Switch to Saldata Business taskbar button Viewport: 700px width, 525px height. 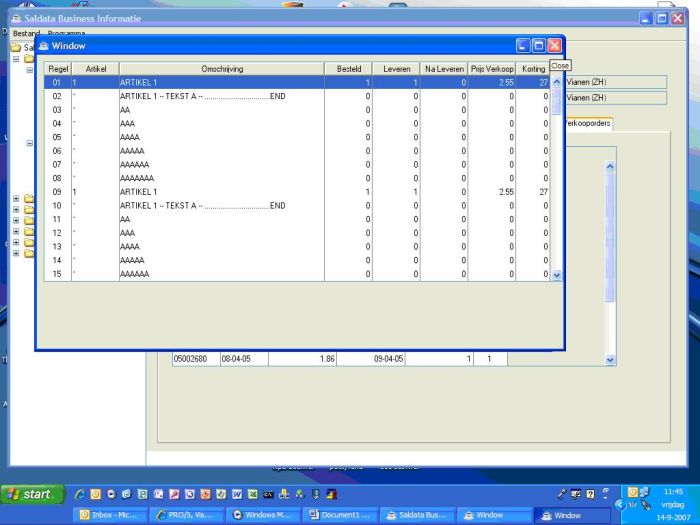[416, 515]
